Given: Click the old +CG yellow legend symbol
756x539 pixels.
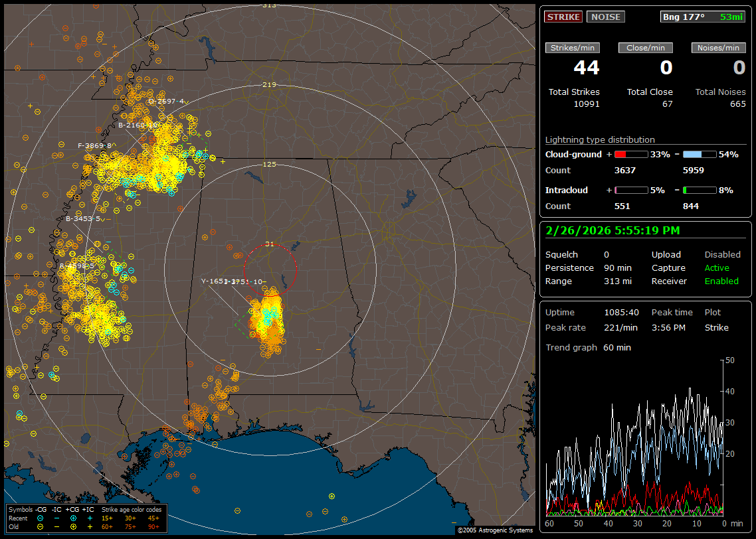Looking at the screenshot, I should tap(73, 526).
